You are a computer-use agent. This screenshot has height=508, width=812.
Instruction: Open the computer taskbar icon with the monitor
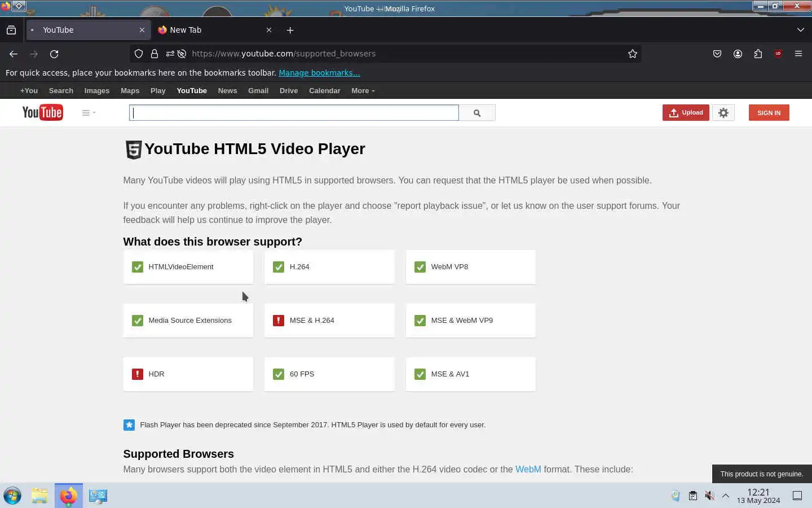[98, 496]
